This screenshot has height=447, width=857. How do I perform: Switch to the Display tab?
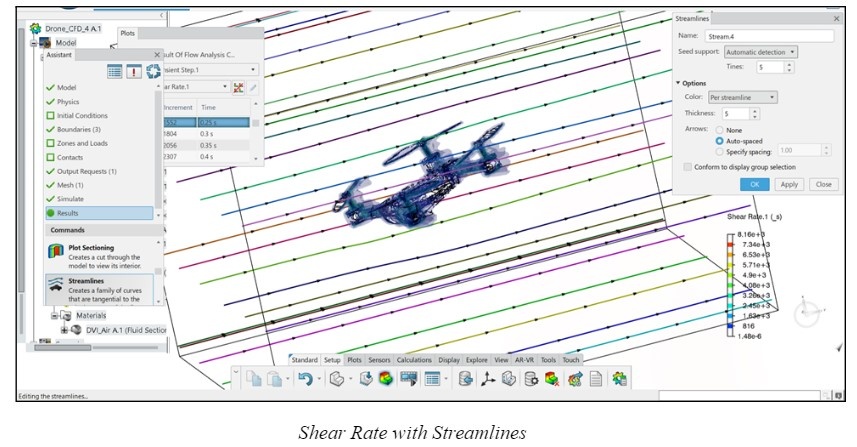tap(449, 360)
